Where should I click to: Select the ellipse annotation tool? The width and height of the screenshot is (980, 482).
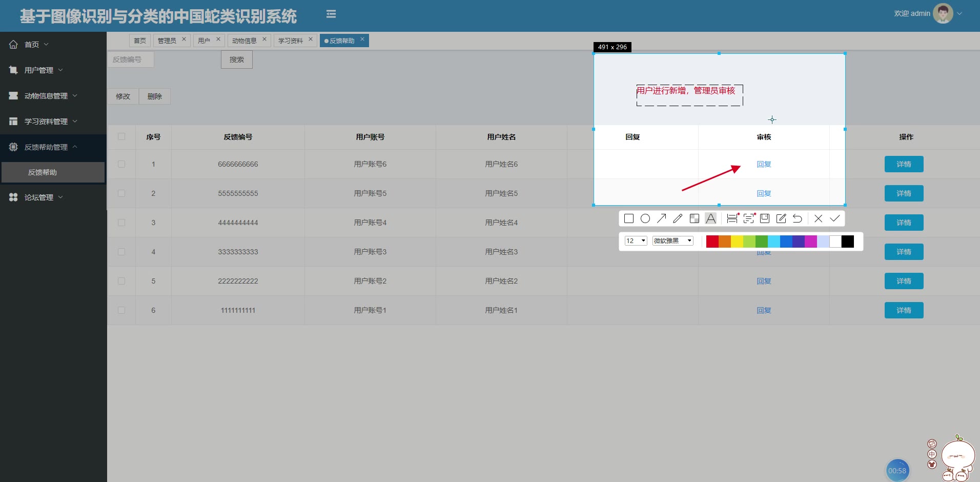coord(645,218)
